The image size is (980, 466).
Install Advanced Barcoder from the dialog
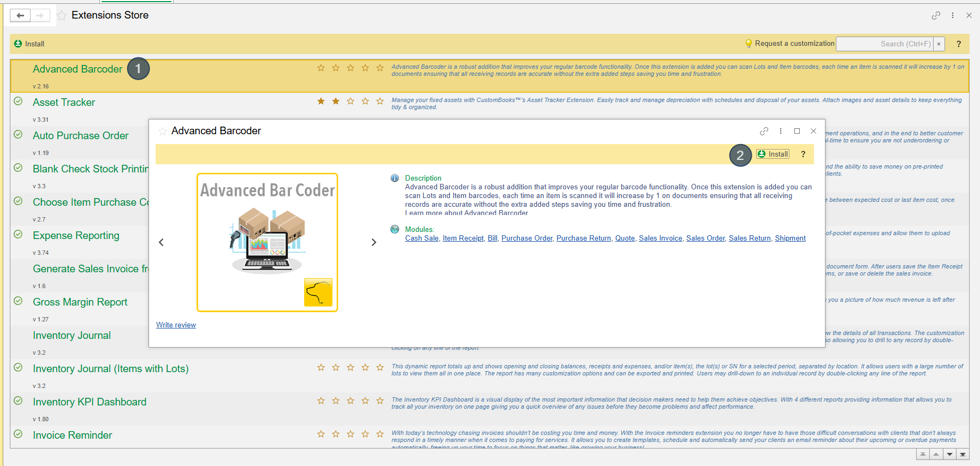tap(773, 154)
